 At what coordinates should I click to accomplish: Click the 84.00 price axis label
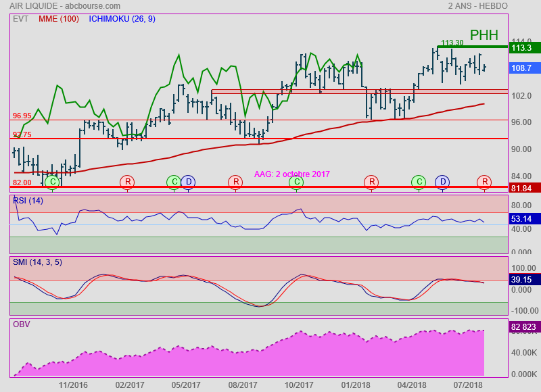click(521, 176)
